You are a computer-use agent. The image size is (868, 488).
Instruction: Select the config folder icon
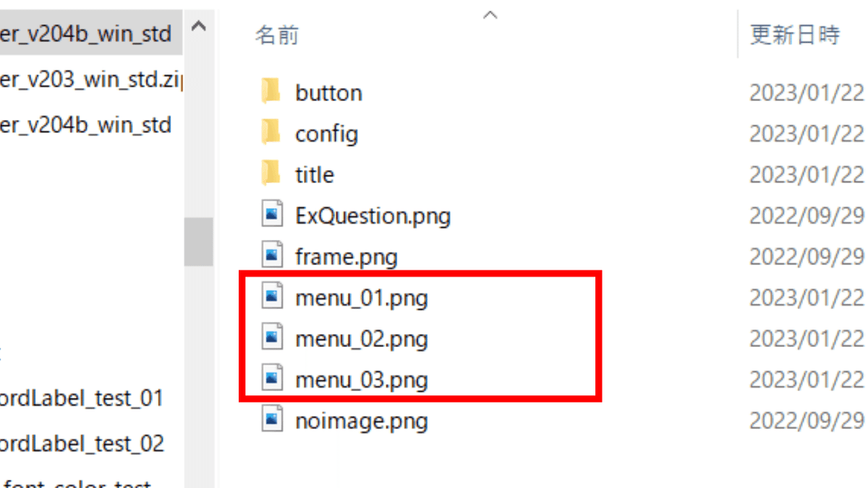click(x=271, y=133)
